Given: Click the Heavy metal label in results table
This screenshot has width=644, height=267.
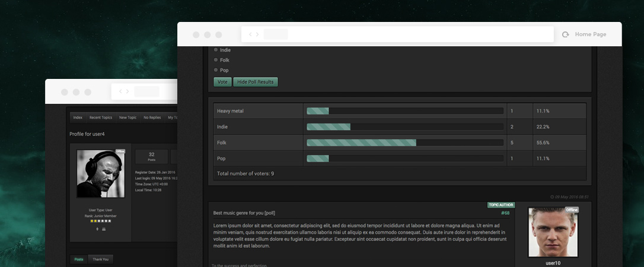Looking at the screenshot, I should pyautogui.click(x=231, y=111).
